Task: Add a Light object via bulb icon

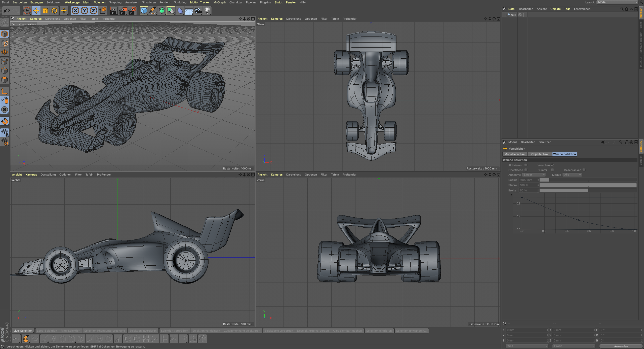Action: coord(207,11)
